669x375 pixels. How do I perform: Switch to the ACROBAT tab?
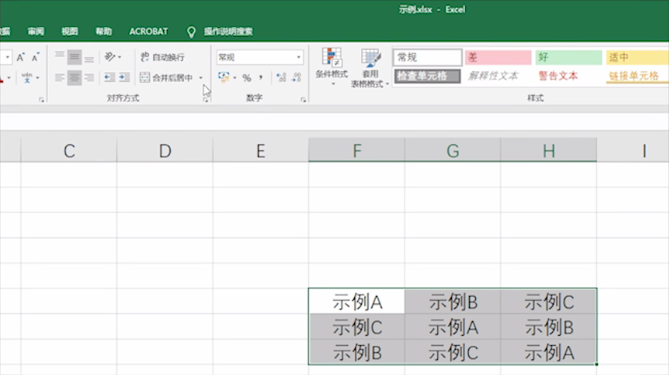[149, 31]
